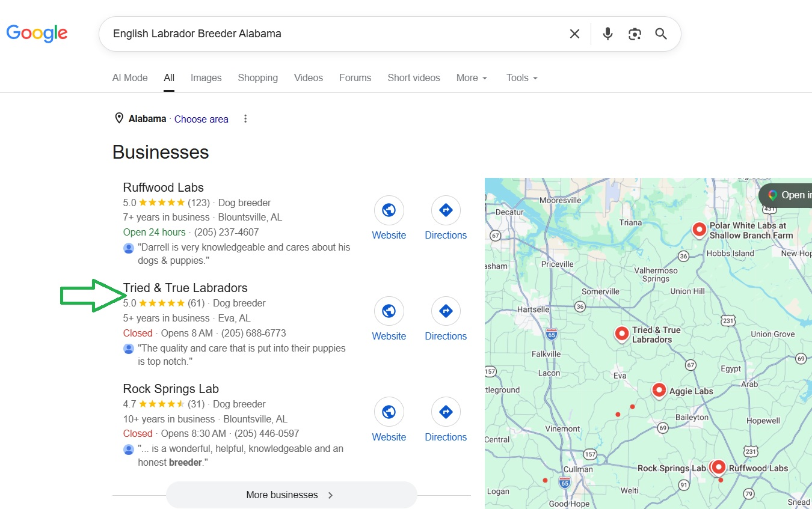Image resolution: width=812 pixels, height=509 pixels.
Task: Get directions to Tried & True Labradors icon
Action: (446, 311)
